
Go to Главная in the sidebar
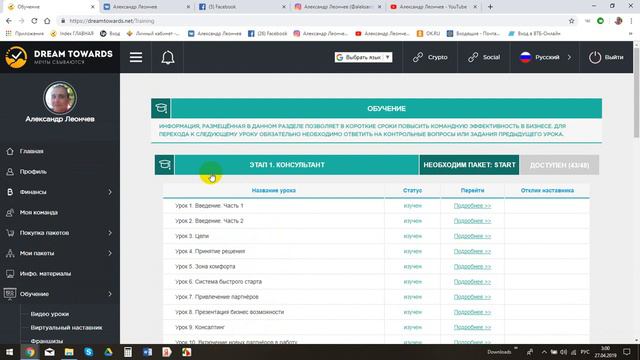point(31,151)
